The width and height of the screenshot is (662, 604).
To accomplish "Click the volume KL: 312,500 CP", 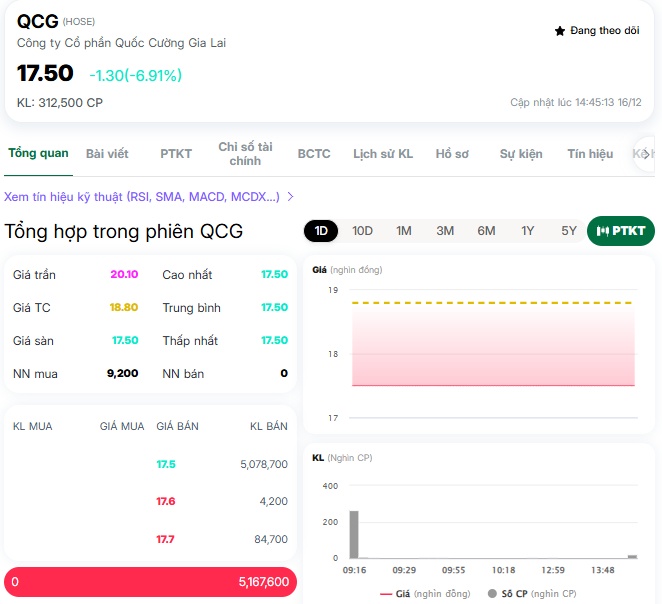I will (60, 103).
